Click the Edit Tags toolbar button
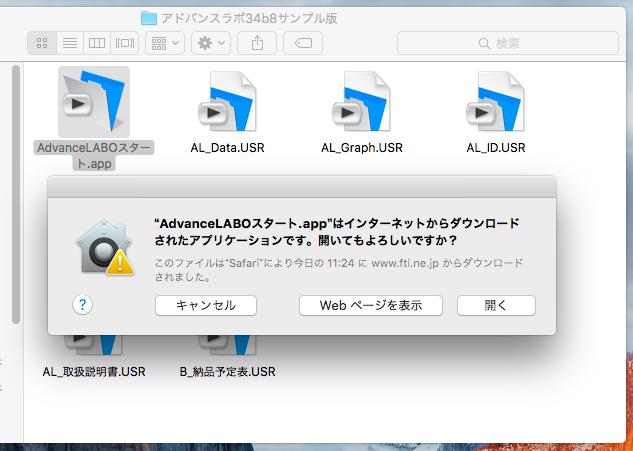 [303, 43]
